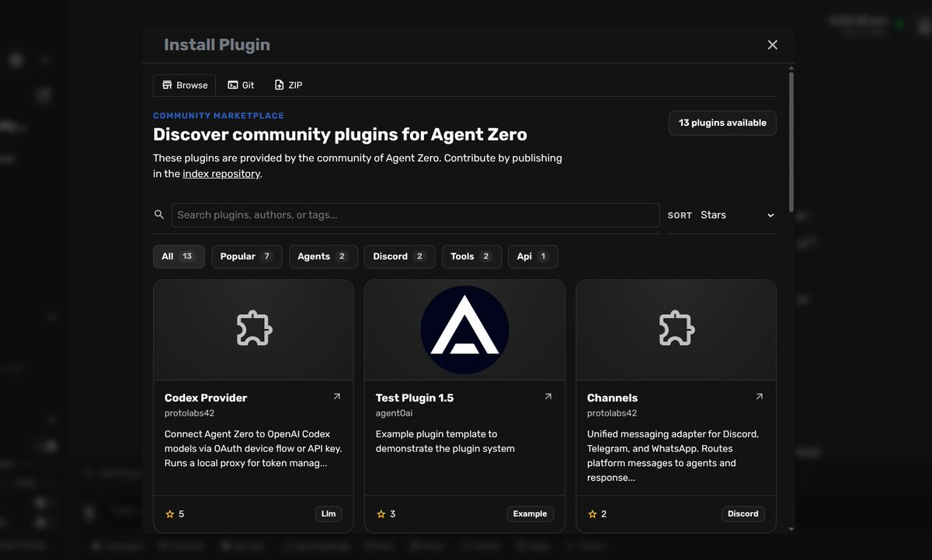Click the external-link arrow on Codex Provider

click(337, 395)
